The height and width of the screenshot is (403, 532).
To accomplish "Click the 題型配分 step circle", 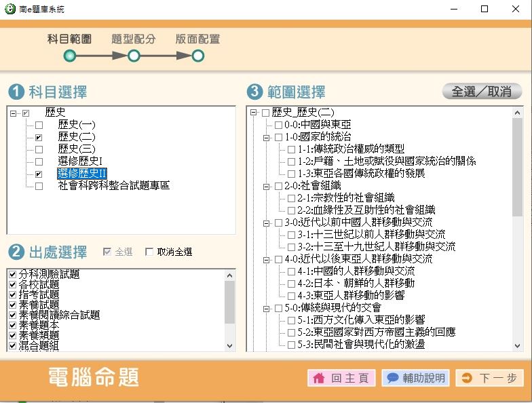I will [x=134, y=56].
